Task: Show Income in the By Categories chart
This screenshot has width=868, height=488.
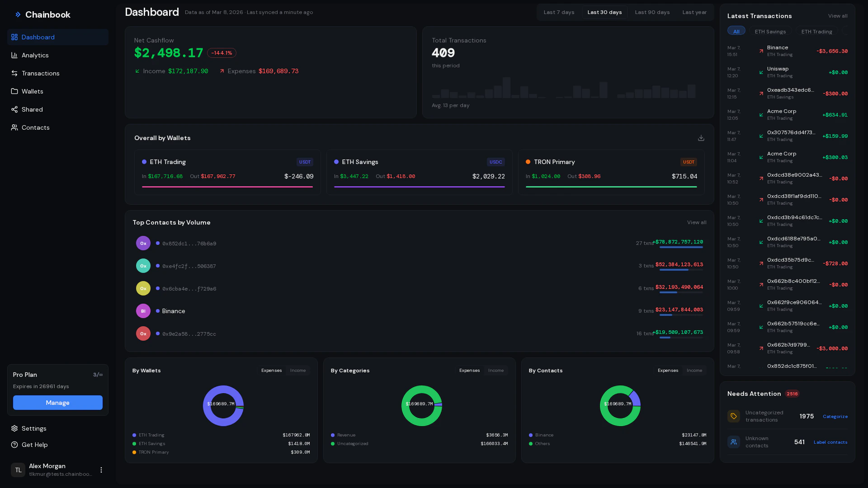Action: point(495,370)
